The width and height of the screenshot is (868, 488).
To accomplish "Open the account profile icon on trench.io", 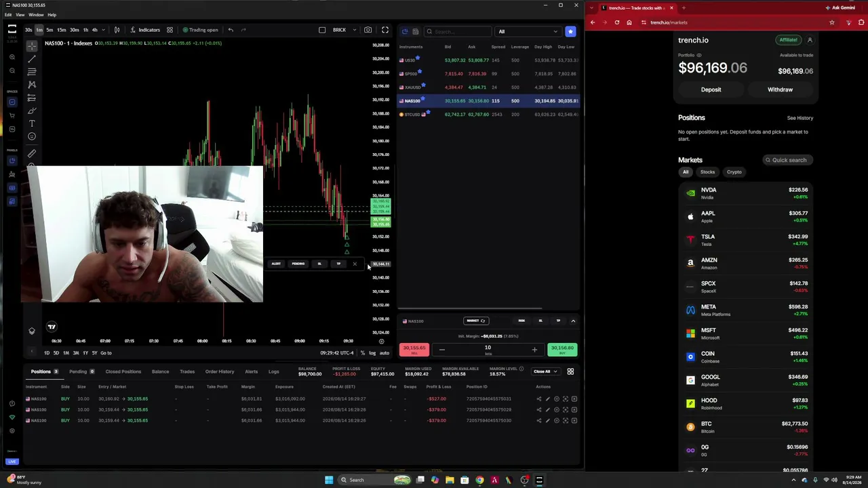I will coord(810,40).
